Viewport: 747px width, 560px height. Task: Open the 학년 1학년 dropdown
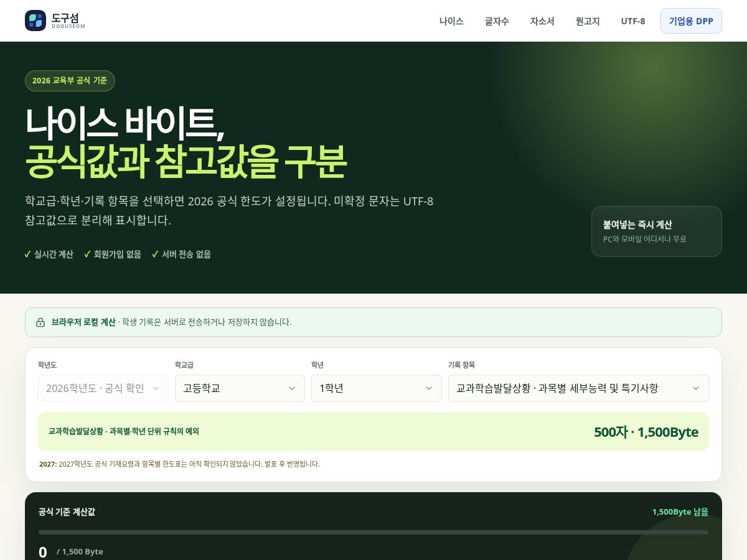tap(377, 388)
